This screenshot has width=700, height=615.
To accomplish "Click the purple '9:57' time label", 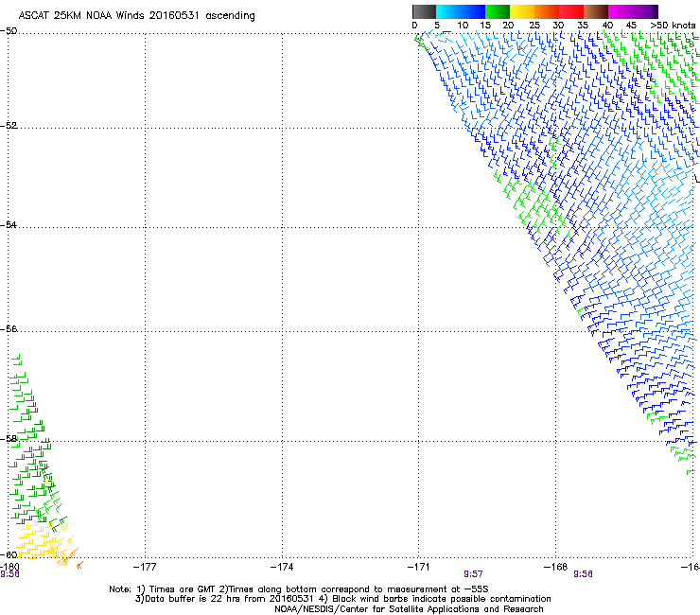I will point(473,574).
